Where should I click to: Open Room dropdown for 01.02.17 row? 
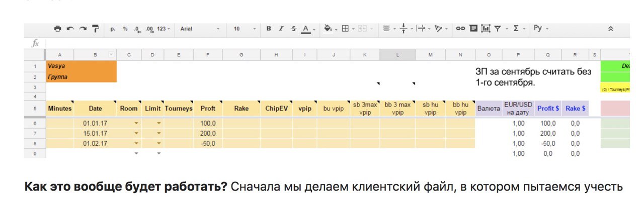[136, 143]
